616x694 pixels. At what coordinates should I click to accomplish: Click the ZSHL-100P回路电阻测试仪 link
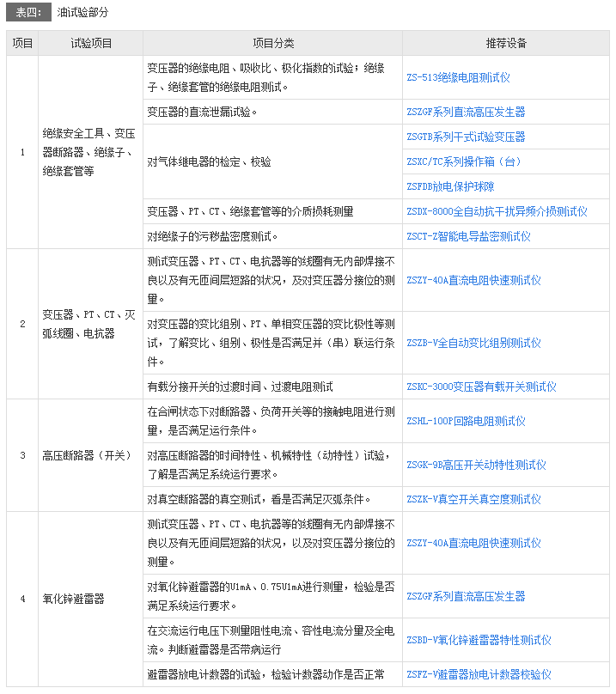tap(465, 421)
